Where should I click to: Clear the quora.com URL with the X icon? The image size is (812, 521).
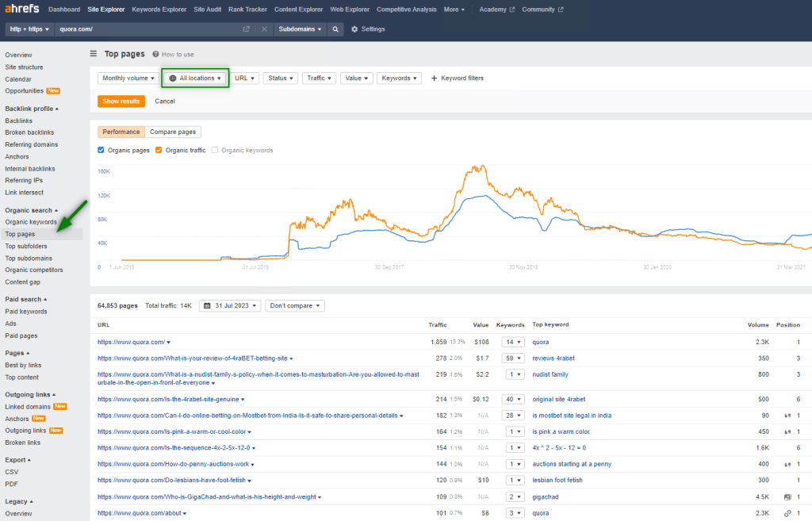click(x=264, y=29)
